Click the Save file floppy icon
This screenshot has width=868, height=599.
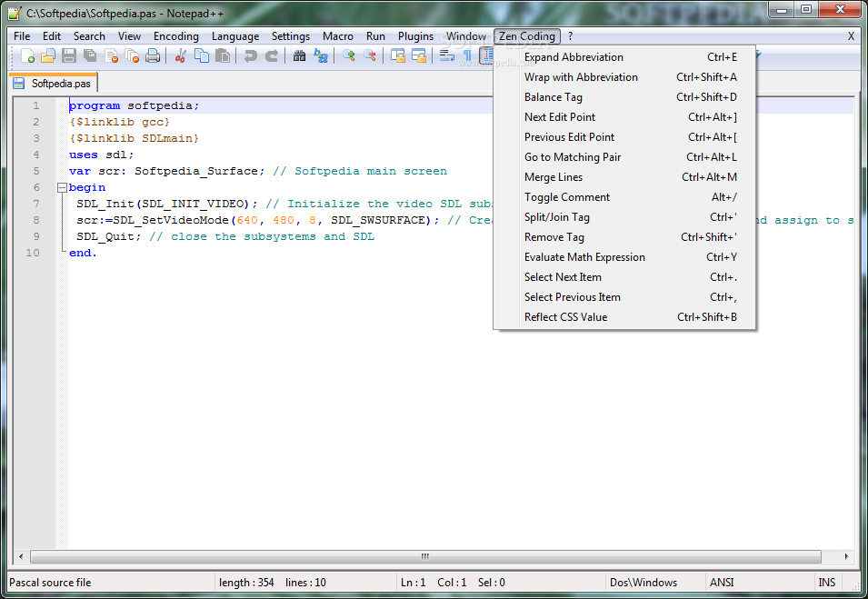[x=69, y=56]
